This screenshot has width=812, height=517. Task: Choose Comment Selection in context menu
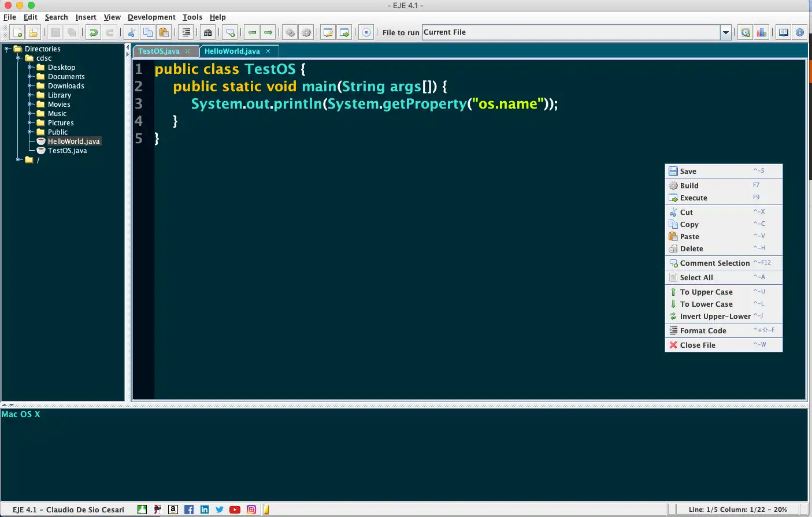[724, 263]
